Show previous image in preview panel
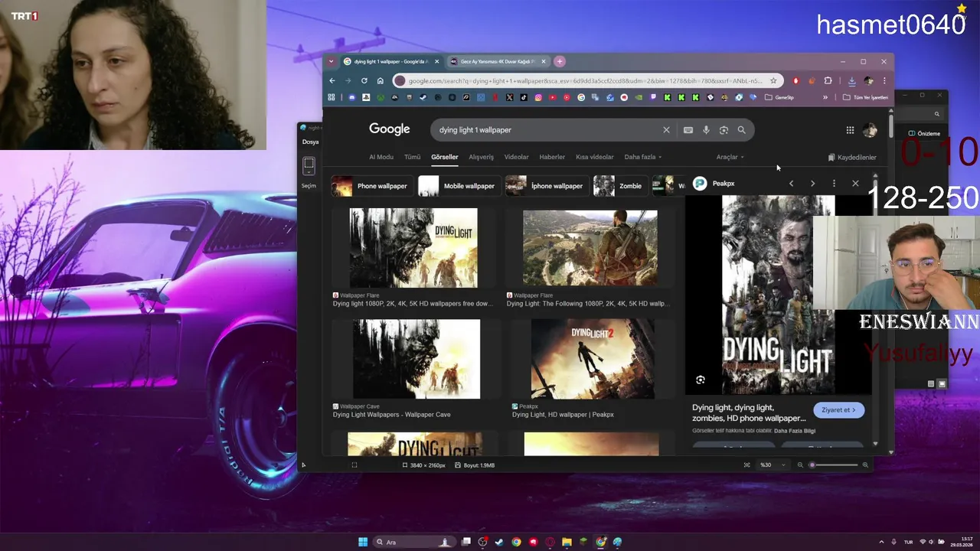The image size is (980, 551). pos(791,184)
